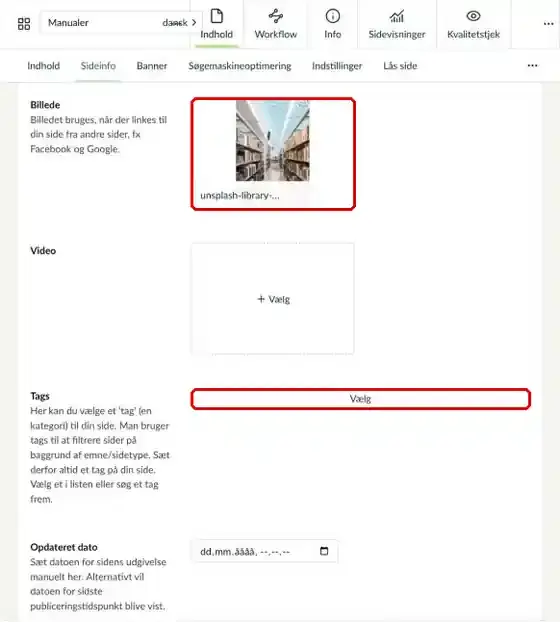
Task: Open the top toolbar more-options ellipsis
Action: pos(548,24)
